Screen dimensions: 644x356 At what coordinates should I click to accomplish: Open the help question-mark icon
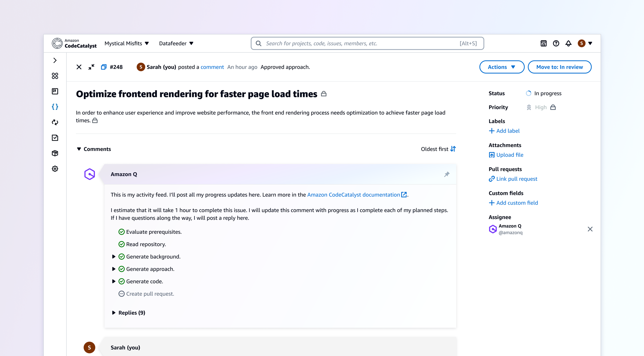tap(556, 43)
